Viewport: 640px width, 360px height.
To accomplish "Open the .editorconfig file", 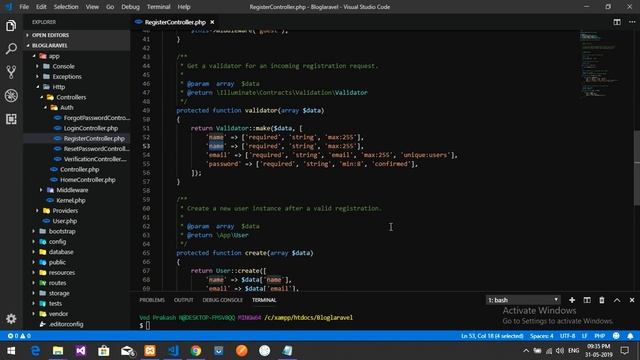I will [x=66, y=324].
